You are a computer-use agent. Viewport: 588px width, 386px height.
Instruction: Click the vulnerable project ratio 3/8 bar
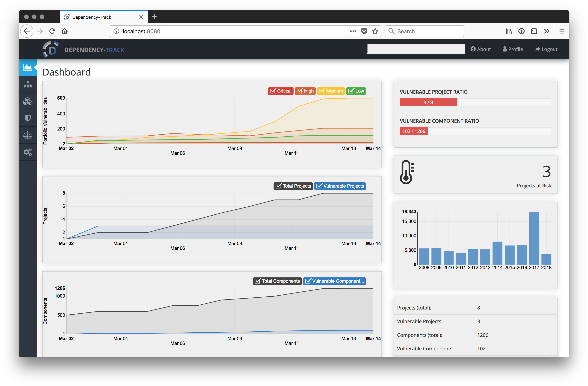(x=428, y=102)
